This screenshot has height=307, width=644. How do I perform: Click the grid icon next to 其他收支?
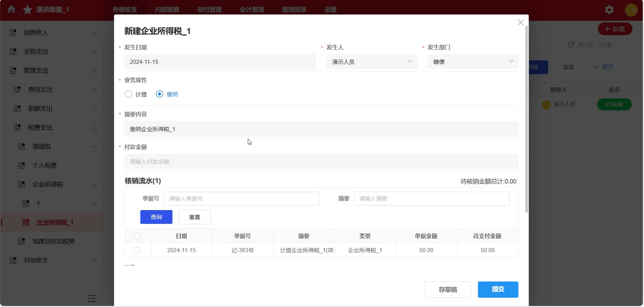coord(13,260)
